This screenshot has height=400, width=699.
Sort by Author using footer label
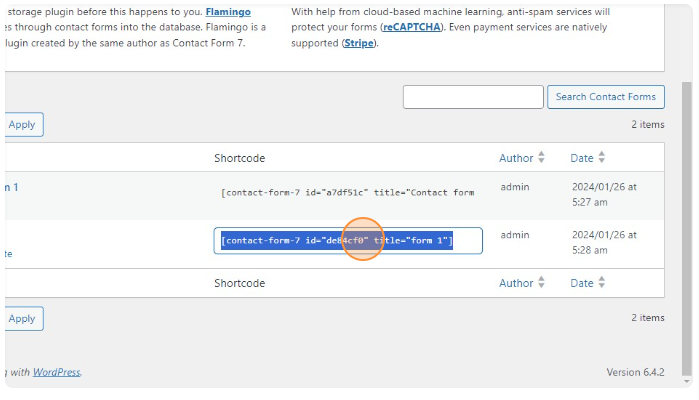[516, 283]
